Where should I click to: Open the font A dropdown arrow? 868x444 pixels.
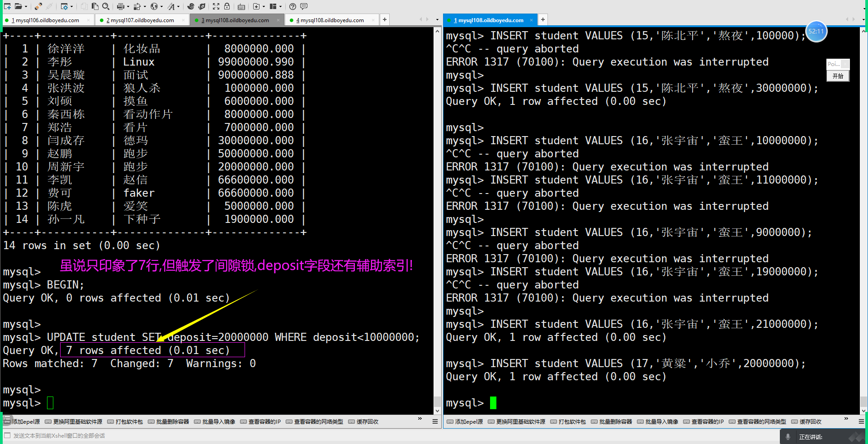(179, 6)
